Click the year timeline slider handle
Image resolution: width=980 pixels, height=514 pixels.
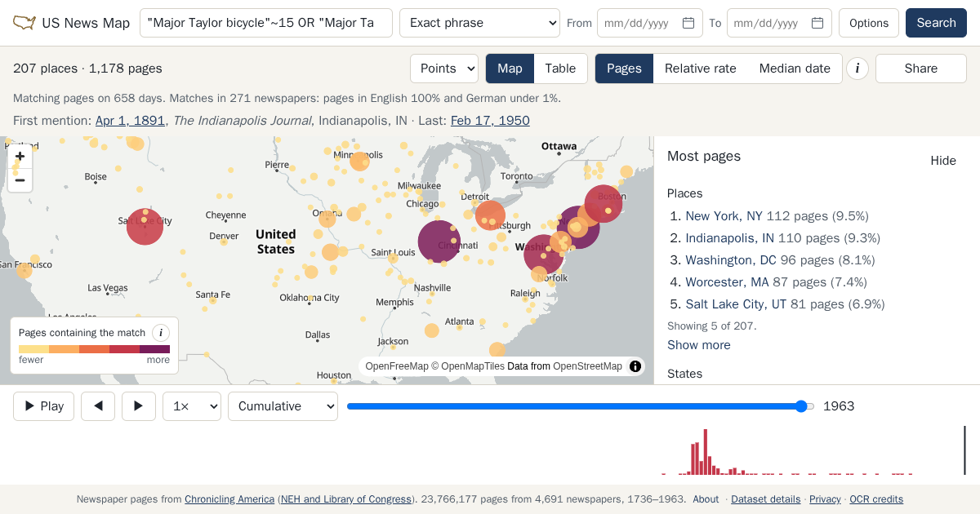point(802,406)
